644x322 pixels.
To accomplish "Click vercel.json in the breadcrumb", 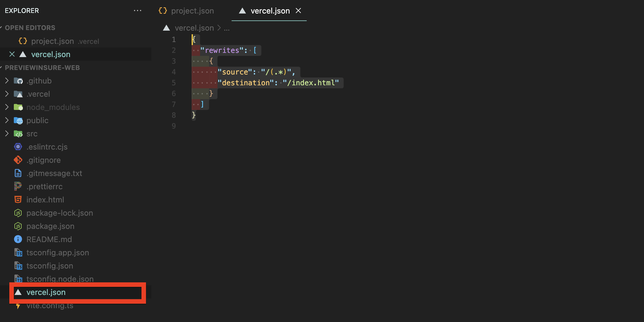I will tap(194, 28).
